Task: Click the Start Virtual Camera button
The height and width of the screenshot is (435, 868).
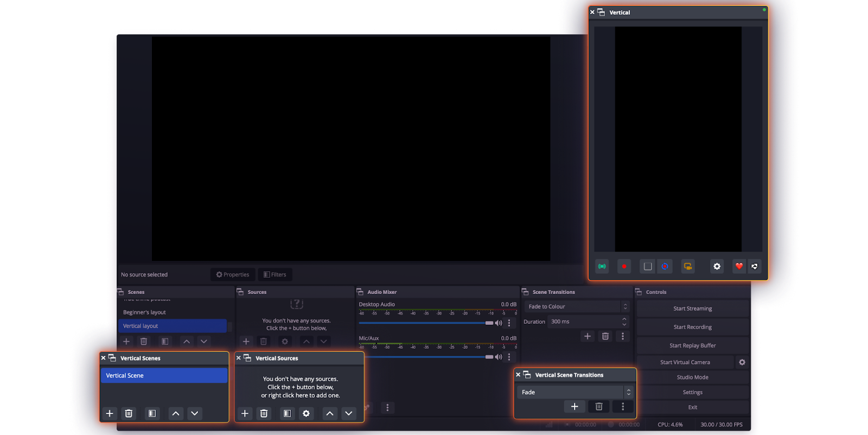Action: point(685,362)
